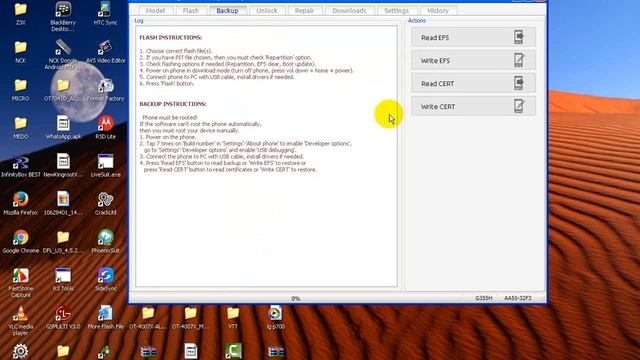
Task: Switch to the Flash tab
Action: coord(191,11)
